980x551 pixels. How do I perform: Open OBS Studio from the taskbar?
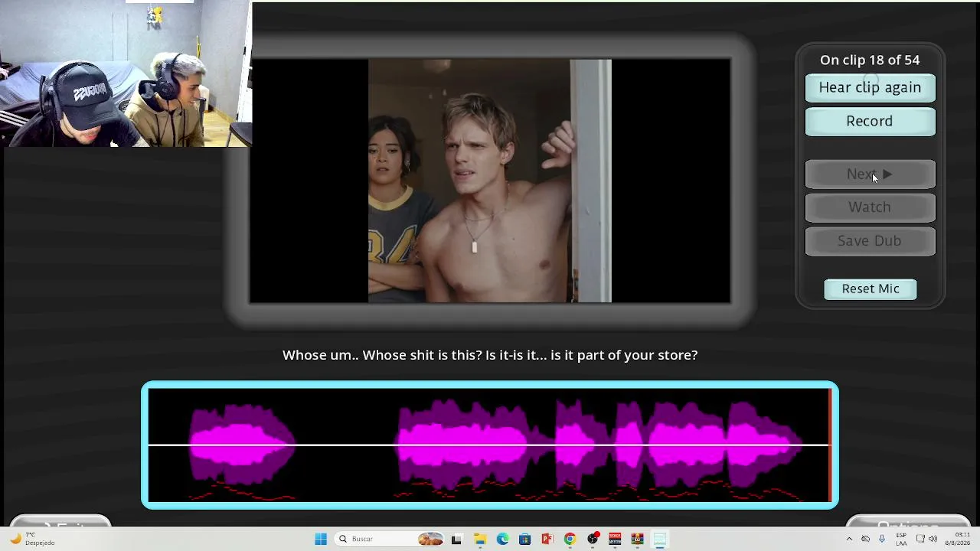pos(593,540)
